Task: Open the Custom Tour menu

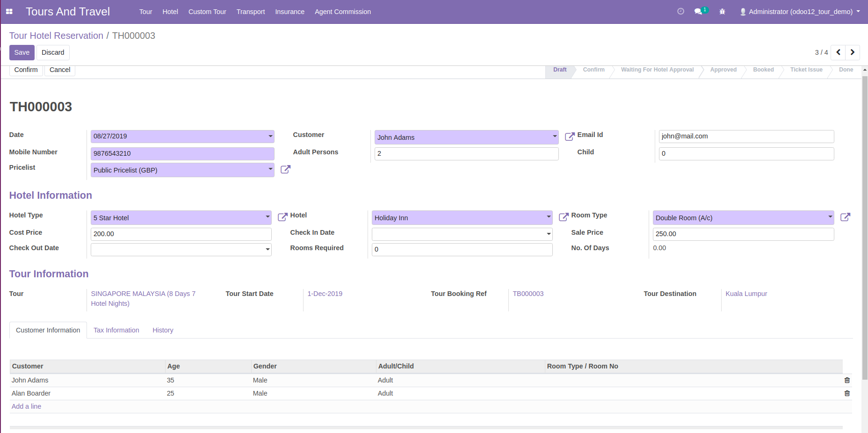Action: point(207,12)
